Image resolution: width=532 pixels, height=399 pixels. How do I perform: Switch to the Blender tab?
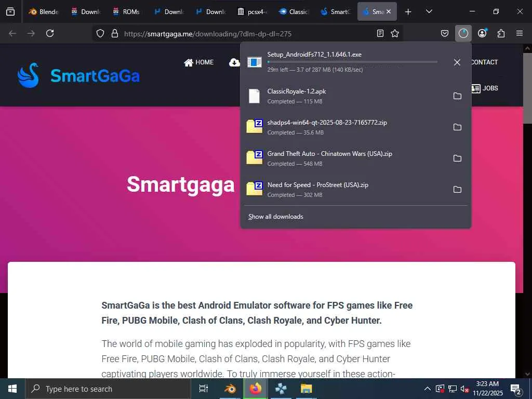44,11
